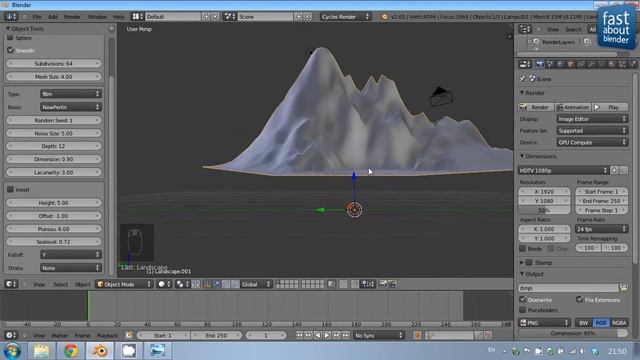
Task: Enable the Placeholders checkbox
Action: click(x=522, y=310)
